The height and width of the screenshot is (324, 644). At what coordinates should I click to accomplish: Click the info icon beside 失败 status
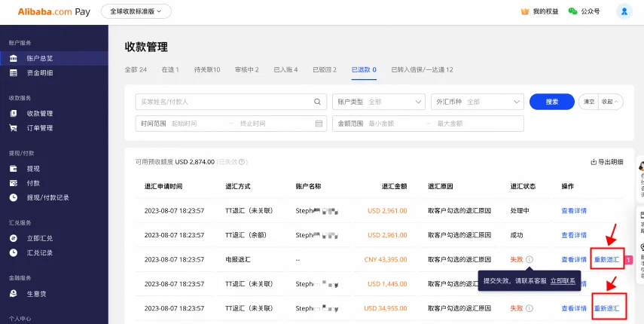tap(530, 259)
